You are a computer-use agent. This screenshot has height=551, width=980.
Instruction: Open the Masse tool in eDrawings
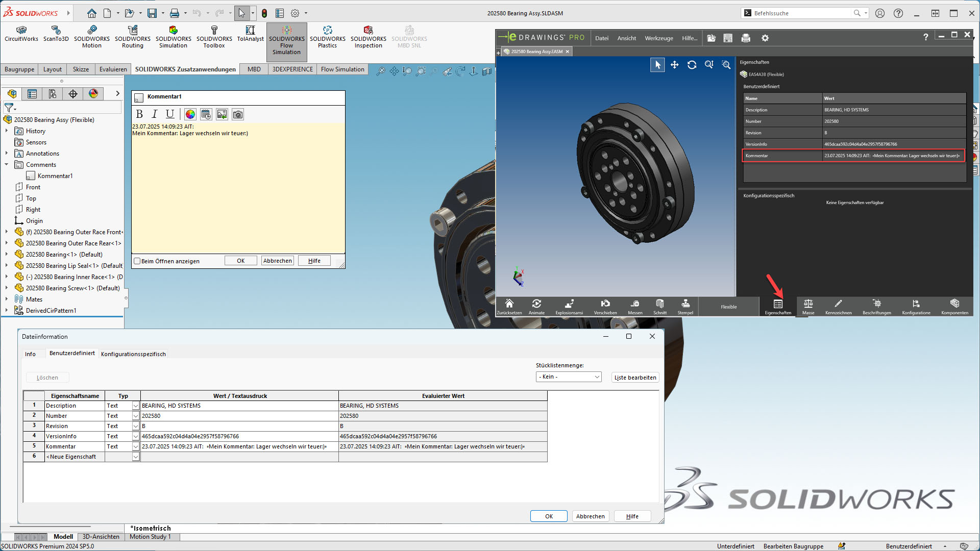click(x=808, y=307)
